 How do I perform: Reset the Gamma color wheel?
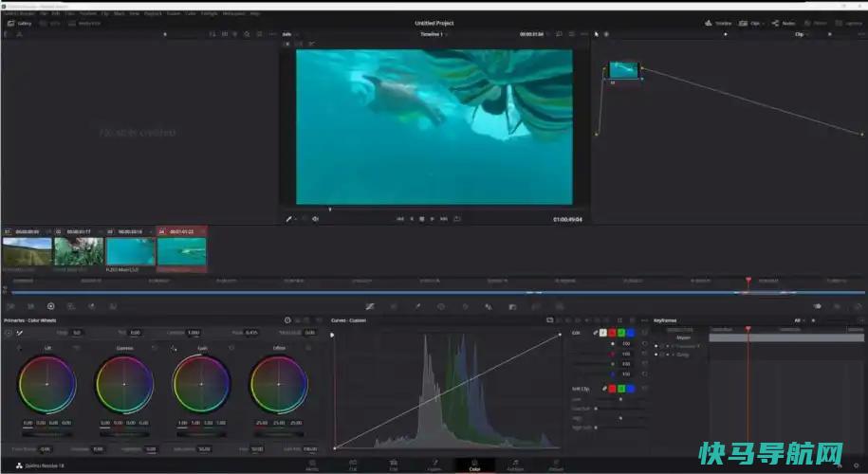154,348
